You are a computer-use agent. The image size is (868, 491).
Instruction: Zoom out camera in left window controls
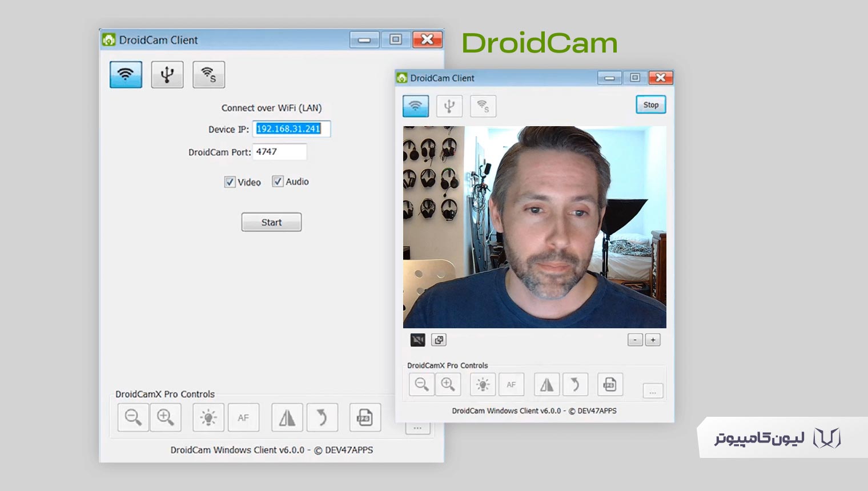(x=133, y=417)
